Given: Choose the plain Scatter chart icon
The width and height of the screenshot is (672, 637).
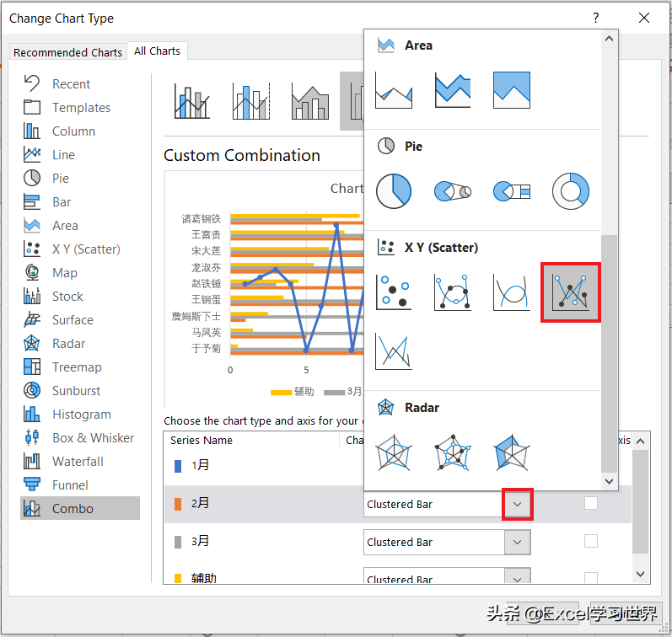Looking at the screenshot, I should tap(394, 292).
